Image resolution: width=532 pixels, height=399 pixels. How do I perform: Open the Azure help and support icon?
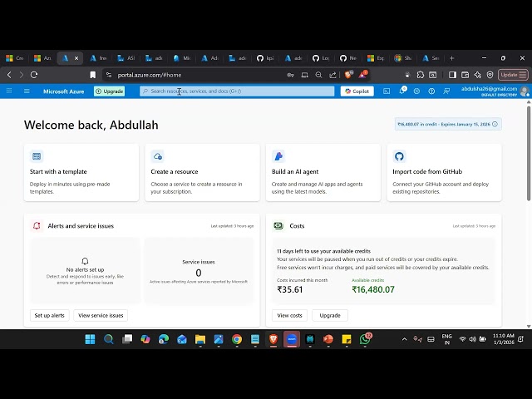click(x=431, y=91)
